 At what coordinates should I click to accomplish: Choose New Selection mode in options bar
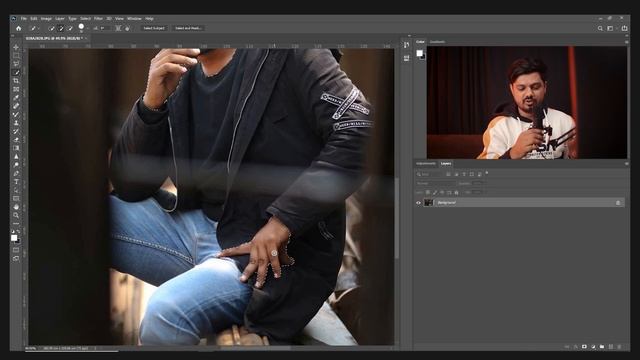(x=51, y=28)
